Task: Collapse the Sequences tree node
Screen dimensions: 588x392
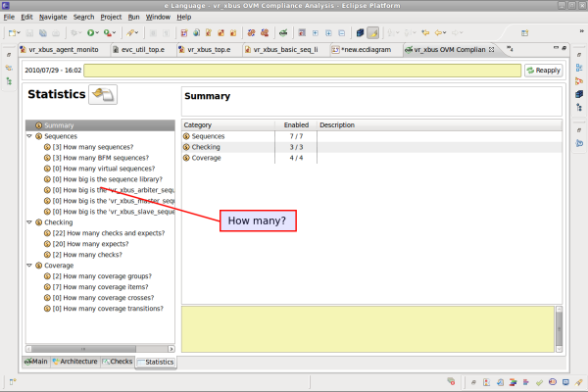Action: [28, 136]
